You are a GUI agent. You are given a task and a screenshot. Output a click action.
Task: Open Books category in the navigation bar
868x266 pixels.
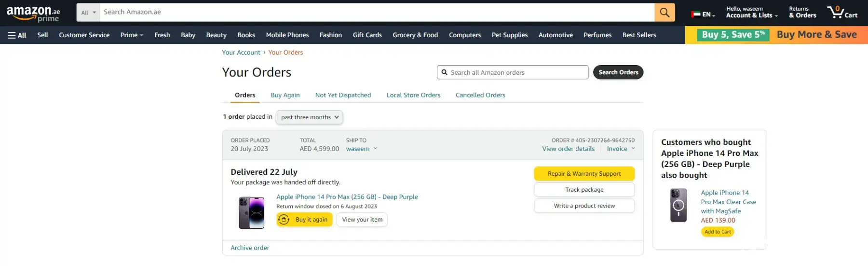pyautogui.click(x=246, y=35)
